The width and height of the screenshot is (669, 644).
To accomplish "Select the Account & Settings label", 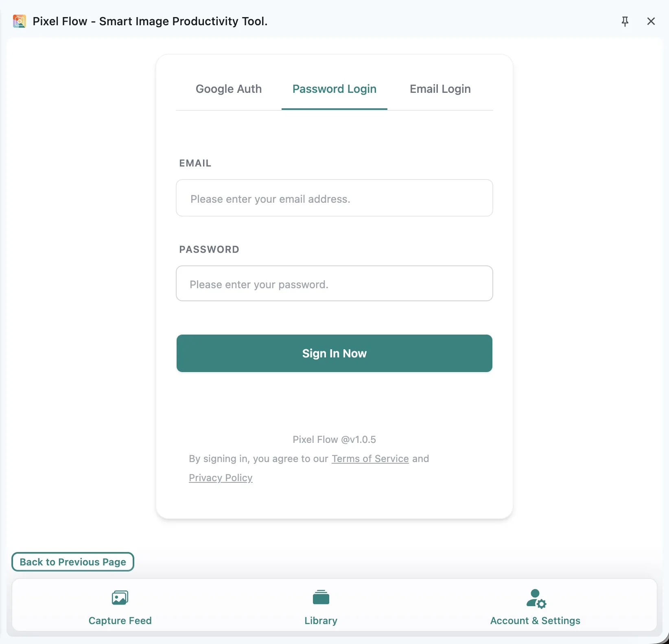I will pyautogui.click(x=535, y=620).
